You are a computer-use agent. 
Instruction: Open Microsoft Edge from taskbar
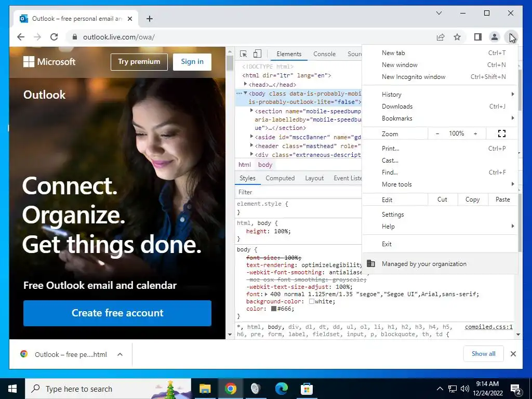pyautogui.click(x=281, y=389)
